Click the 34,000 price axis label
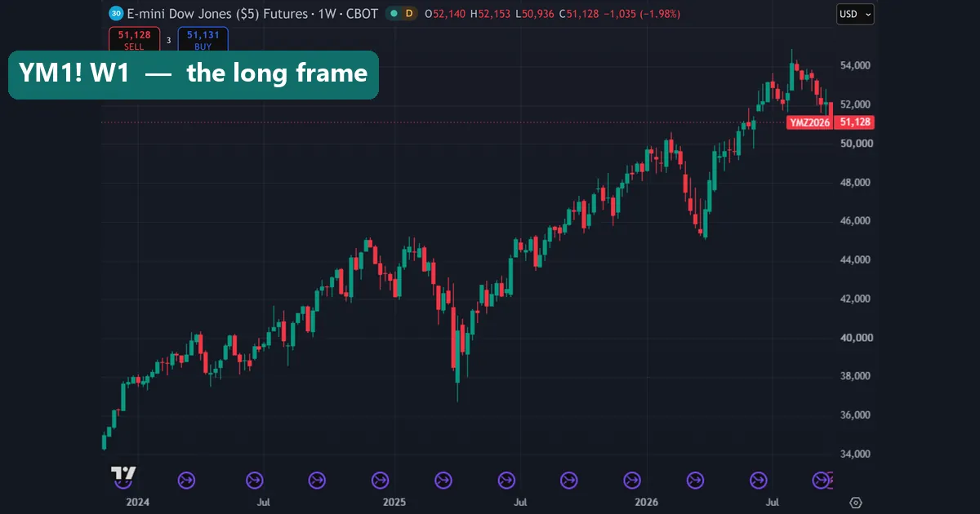Screen dimensions: 980x514 [855, 454]
